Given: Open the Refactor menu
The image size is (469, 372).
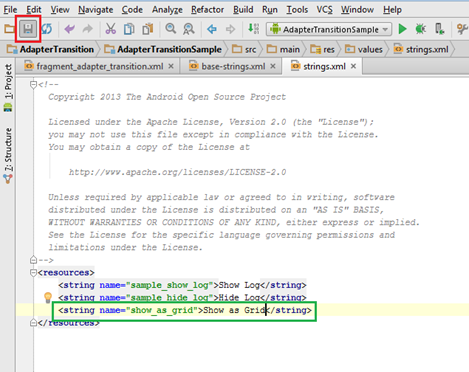Looking at the screenshot, I should coord(207,10).
